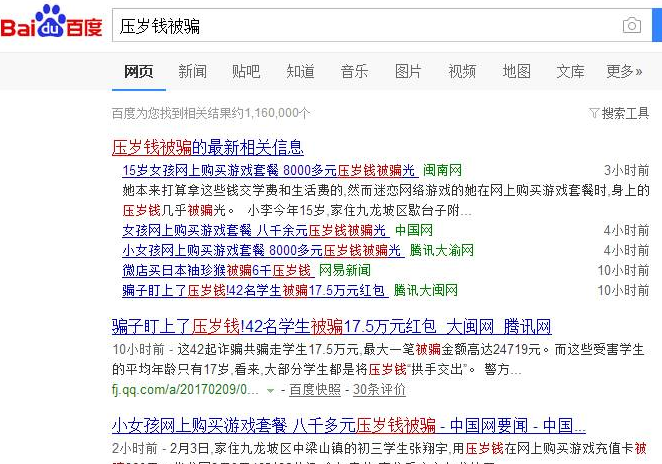Open the 知道 tab
662x464 pixels.
(x=300, y=71)
